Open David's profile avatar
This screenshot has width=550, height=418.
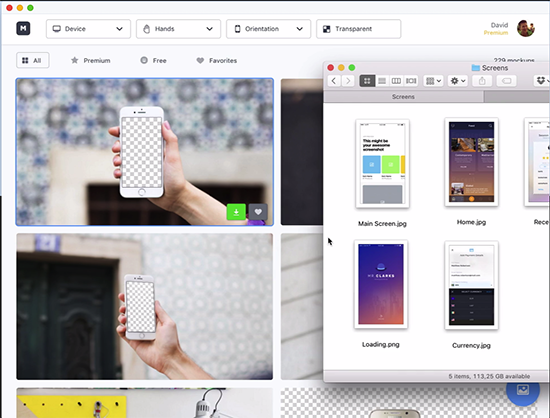tap(525, 28)
